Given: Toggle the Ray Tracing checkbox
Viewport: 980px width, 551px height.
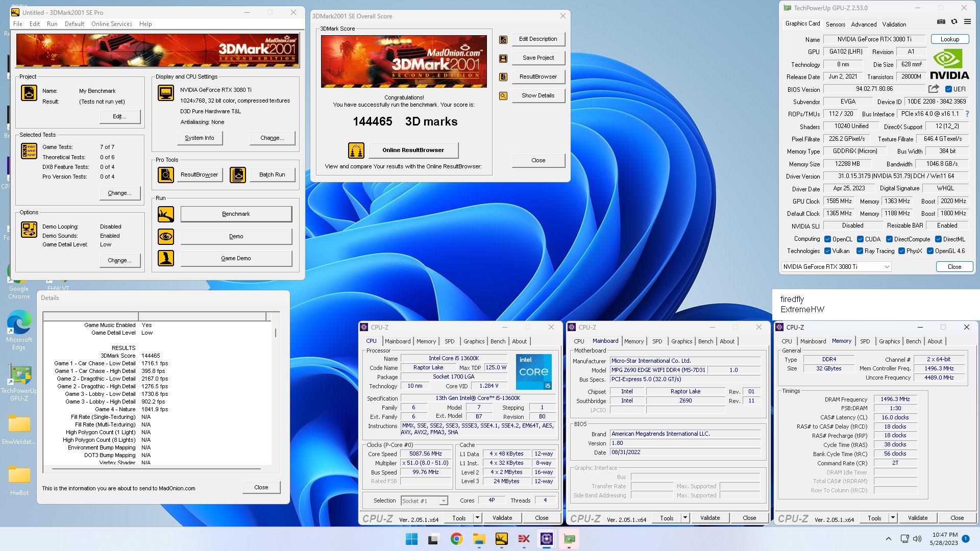Looking at the screenshot, I should click(860, 251).
